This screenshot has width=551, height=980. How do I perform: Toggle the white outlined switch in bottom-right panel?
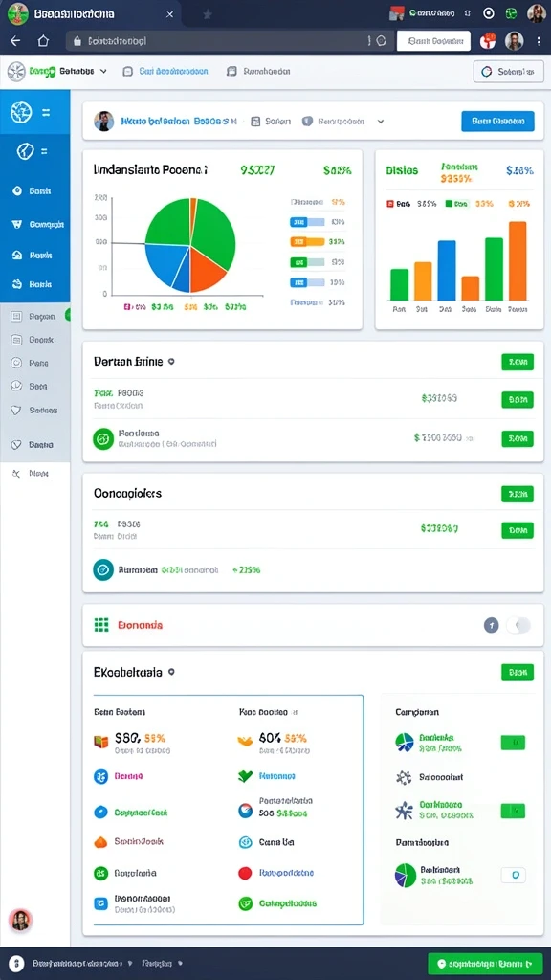pos(513,875)
